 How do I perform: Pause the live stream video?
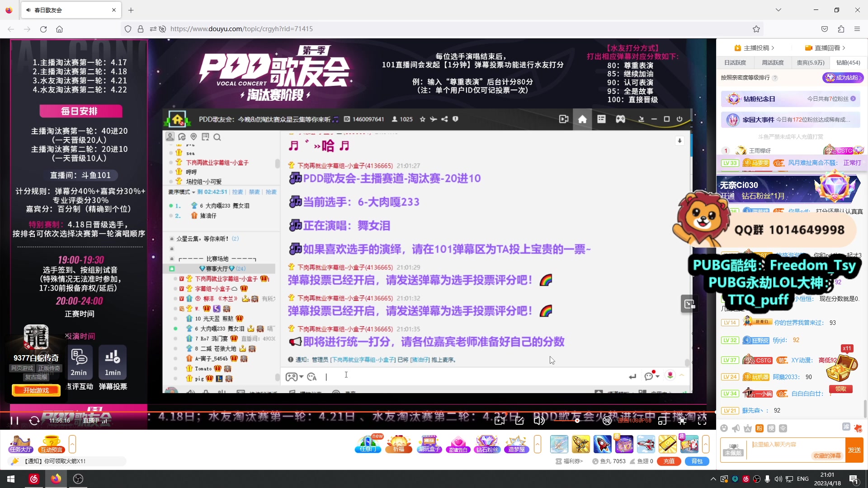coord(14,421)
